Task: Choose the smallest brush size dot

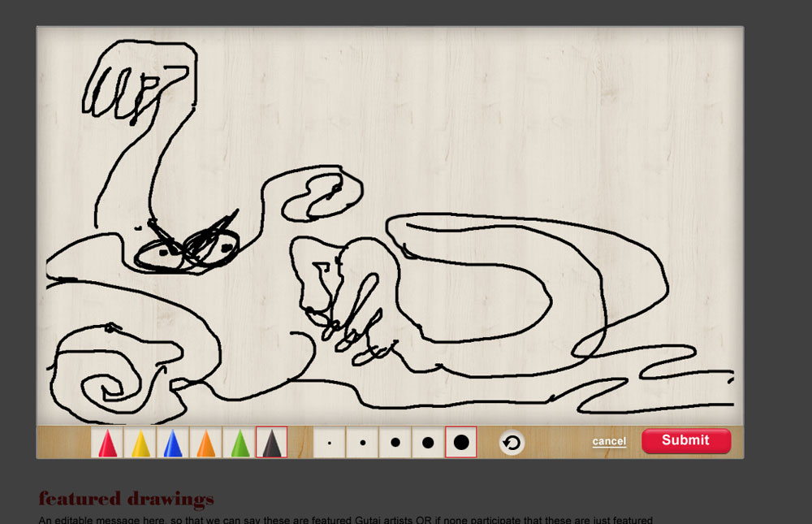Action: 330,443
